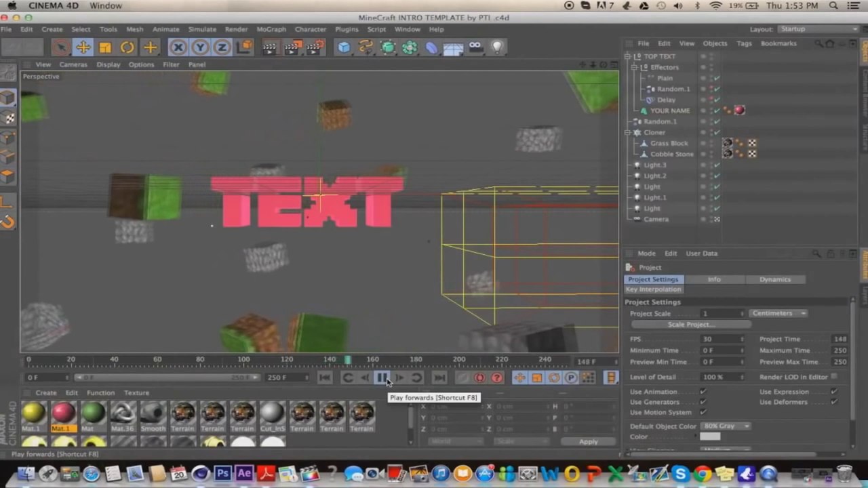Activate the Scale tool in top toolbar
This screenshot has width=868, height=488.
[105, 47]
